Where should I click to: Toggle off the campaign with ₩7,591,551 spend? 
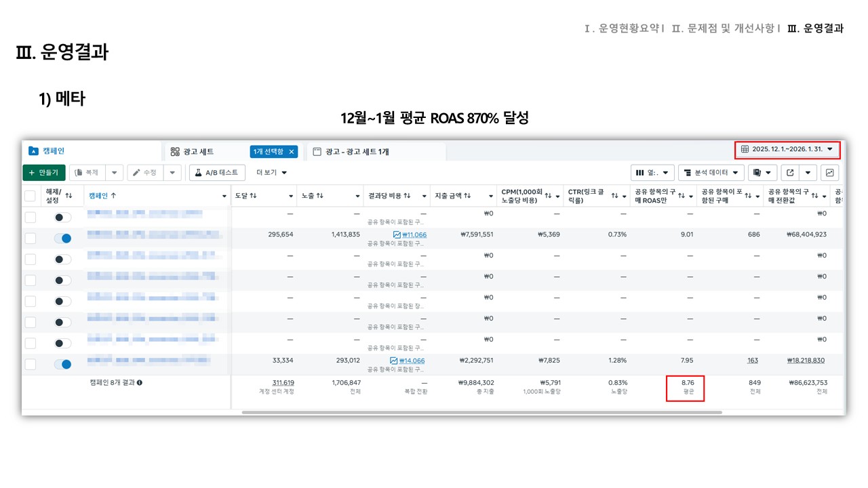click(x=62, y=238)
